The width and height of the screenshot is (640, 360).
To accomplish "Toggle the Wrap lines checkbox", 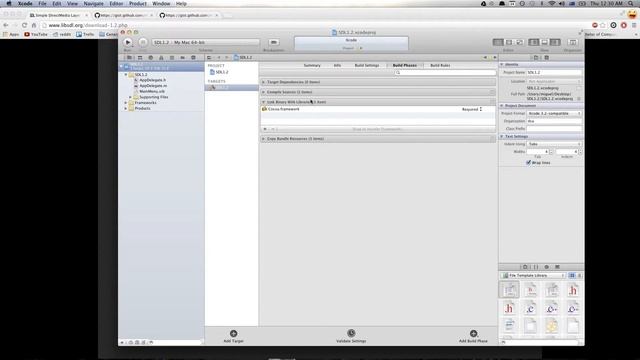I will pyautogui.click(x=529, y=162).
